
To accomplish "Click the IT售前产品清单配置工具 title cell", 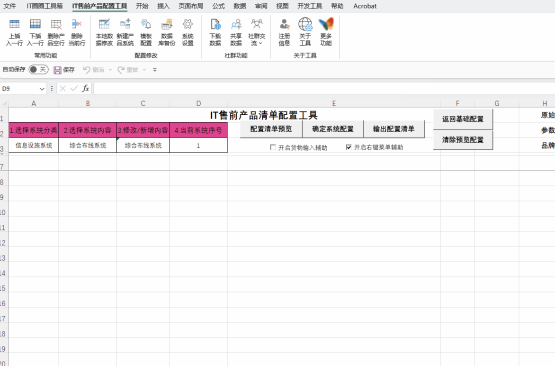I will (264, 115).
